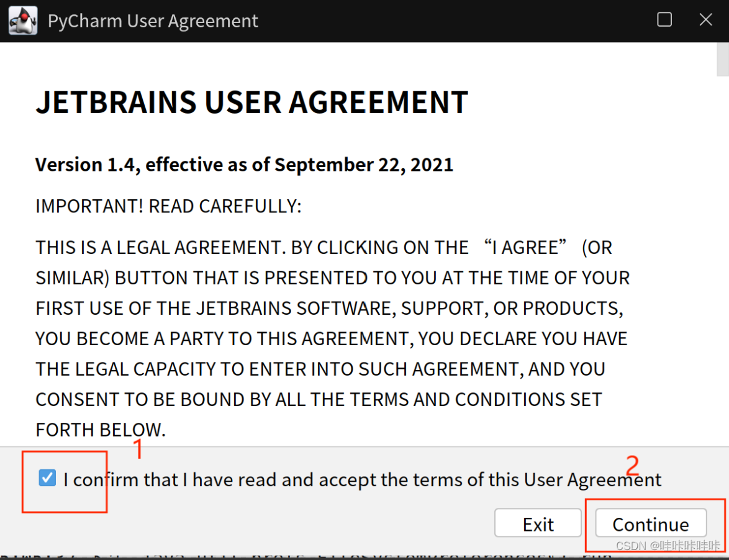Click the "FORTH BELOW." text line
Screen dimensions: 729x560
coord(101,430)
